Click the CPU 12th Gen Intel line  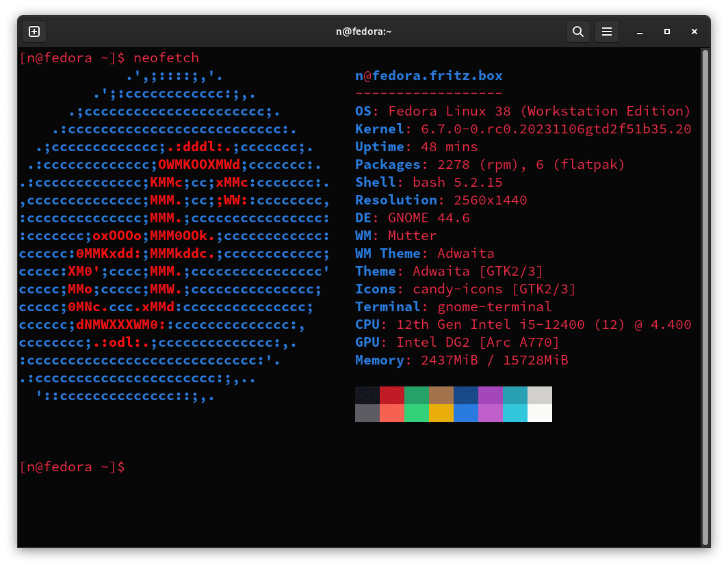(x=523, y=325)
